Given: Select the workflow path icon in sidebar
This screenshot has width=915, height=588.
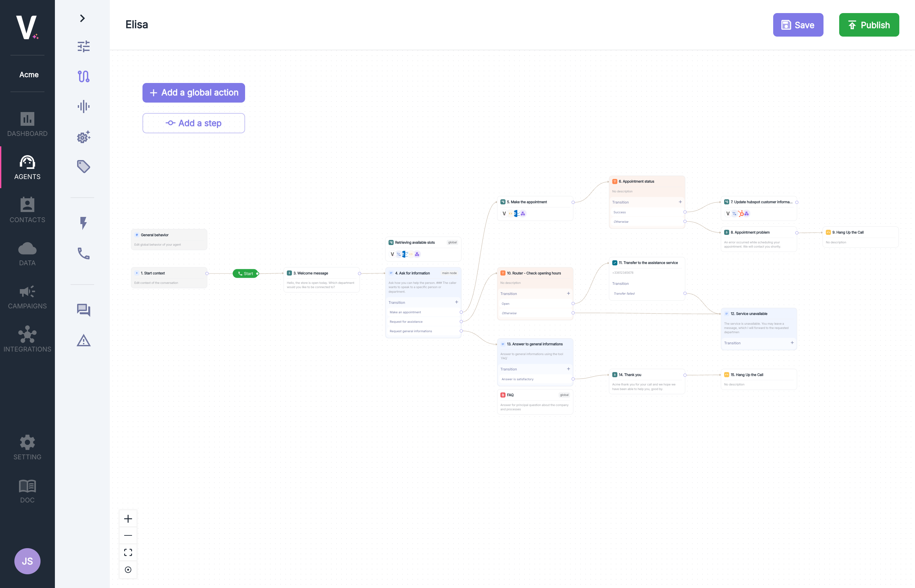Looking at the screenshot, I should (x=83, y=76).
